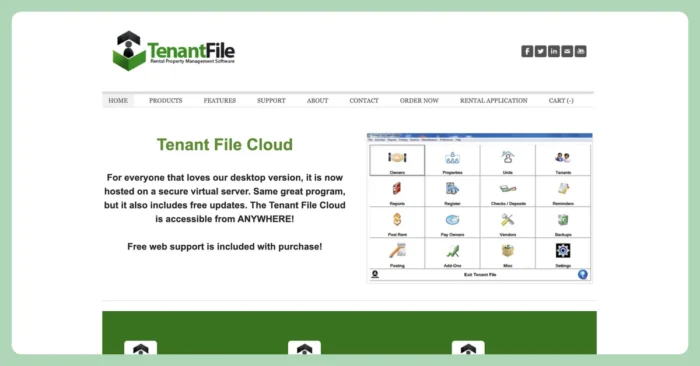The height and width of the screenshot is (366, 700).
Task: Click the Tenant File Cloud heading
Action: click(x=225, y=145)
